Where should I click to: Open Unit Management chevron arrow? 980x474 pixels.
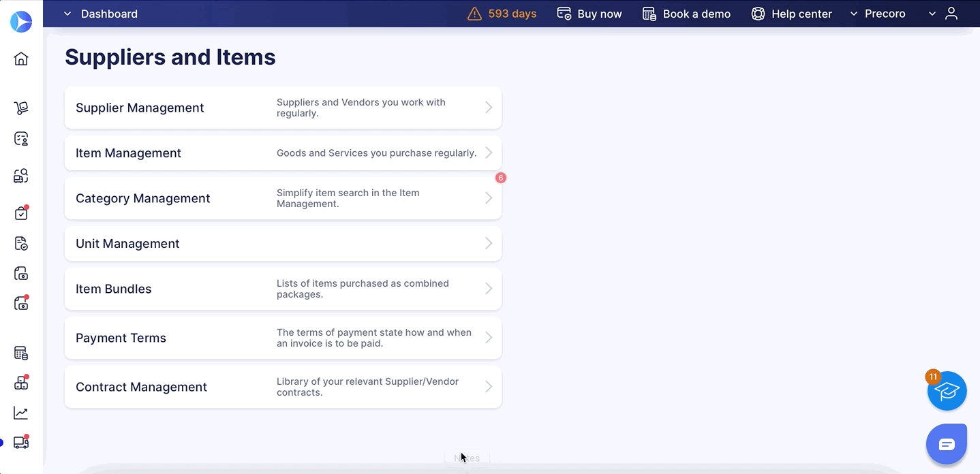pyautogui.click(x=489, y=243)
